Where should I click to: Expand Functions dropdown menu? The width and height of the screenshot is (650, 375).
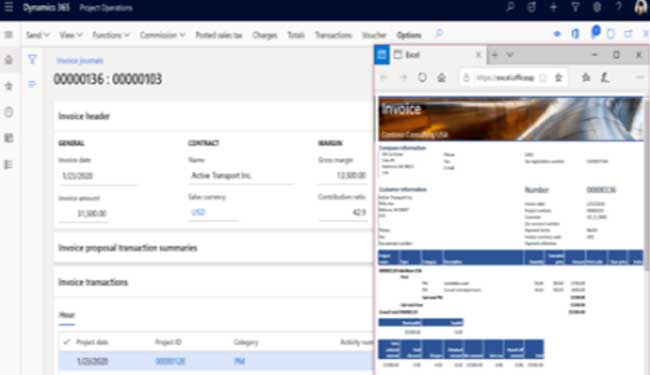tap(111, 35)
